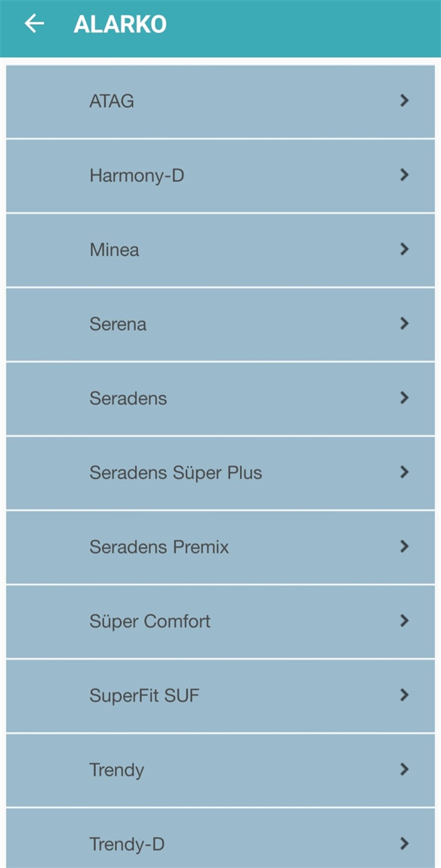The image size is (441, 868).
Task: Open the ATAG model list item
Action: tap(220, 101)
